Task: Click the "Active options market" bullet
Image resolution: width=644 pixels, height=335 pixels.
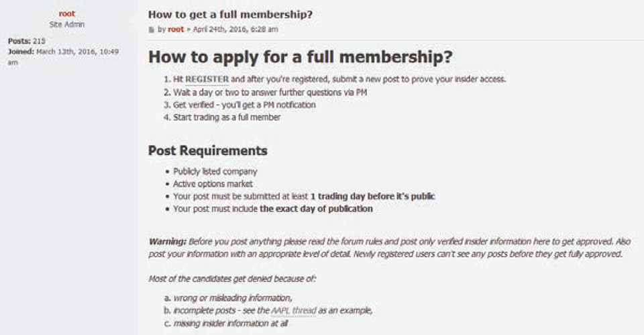Action: click(x=213, y=184)
